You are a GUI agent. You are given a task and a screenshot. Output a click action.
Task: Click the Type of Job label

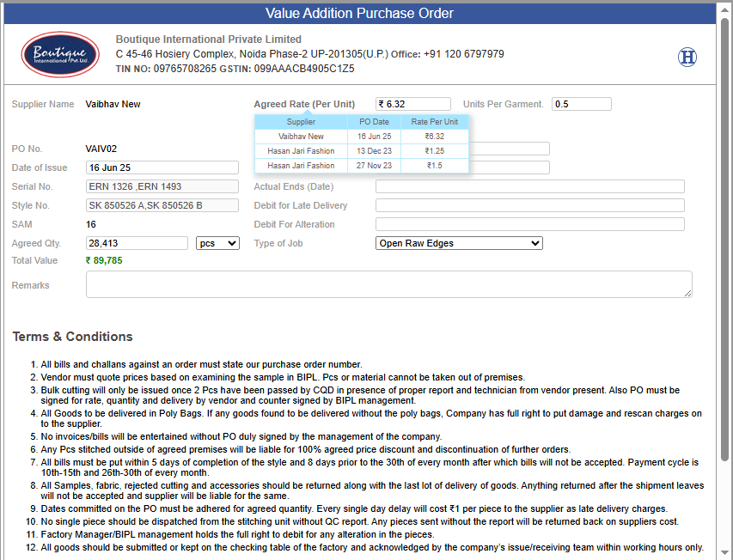coord(278,243)
